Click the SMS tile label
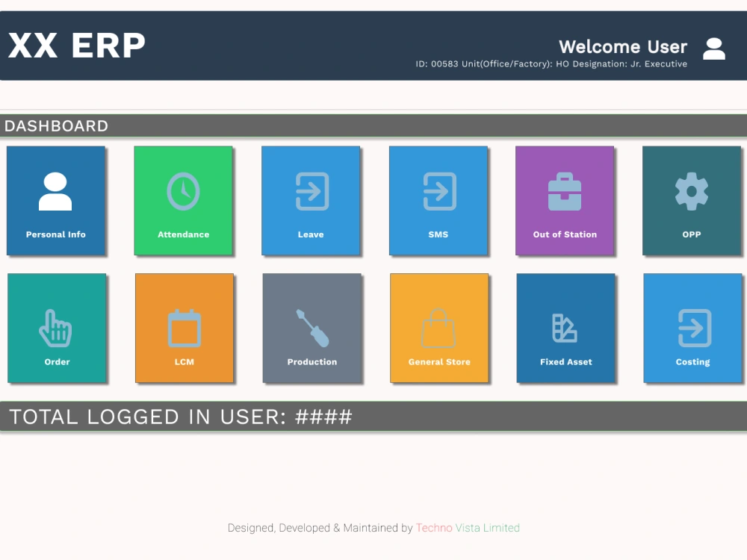Image resolution: width=747 pixels, height=560 pixels. click(438, 234)
